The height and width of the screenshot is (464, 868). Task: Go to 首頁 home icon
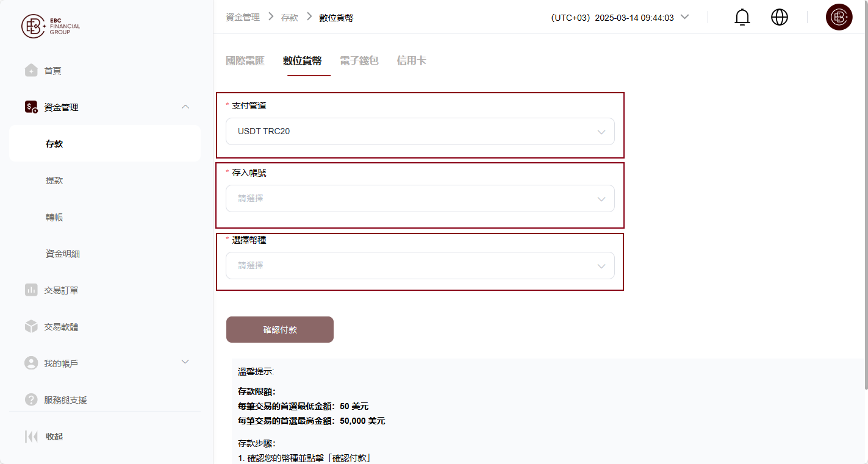tap(31, 70)
